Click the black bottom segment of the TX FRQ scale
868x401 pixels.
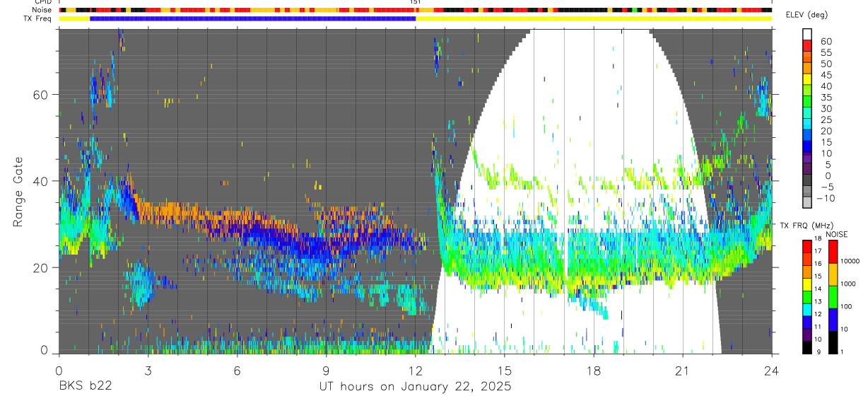coord(808,347)
